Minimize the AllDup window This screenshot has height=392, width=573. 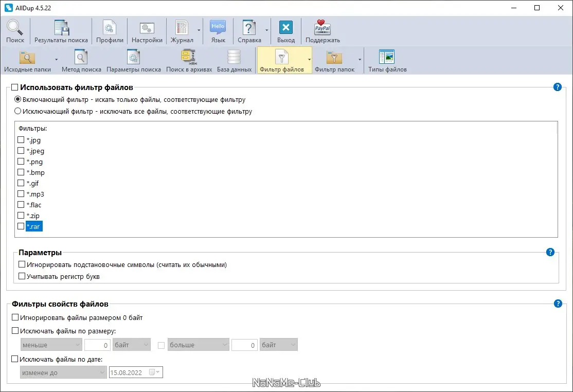pyautogui.click(x=513, y=8)
